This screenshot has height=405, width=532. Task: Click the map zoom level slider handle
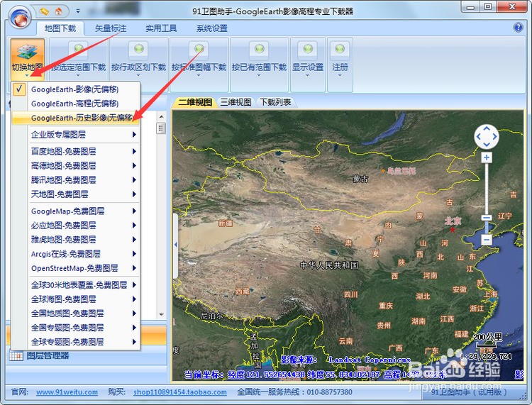[487, 218]
